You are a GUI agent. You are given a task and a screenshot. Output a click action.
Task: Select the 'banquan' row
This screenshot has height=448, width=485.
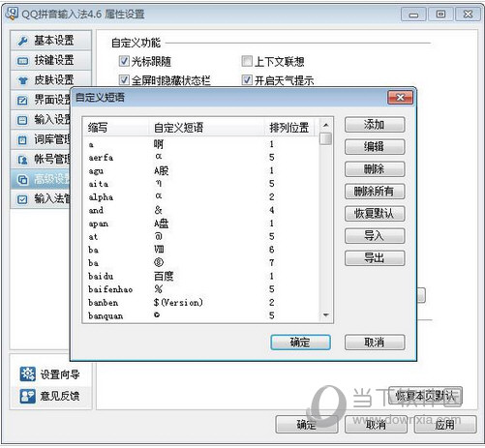(x=201, y=315)
